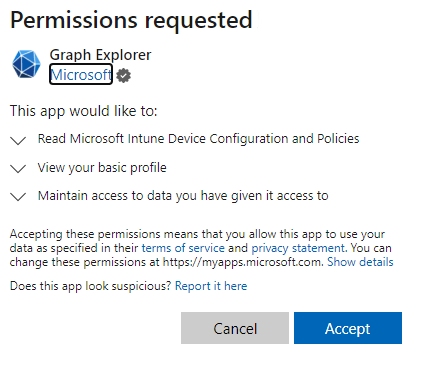Screen dimensions: 422x366
Task: Expand Maintain access to data permission
Action: tap(18, 196)
